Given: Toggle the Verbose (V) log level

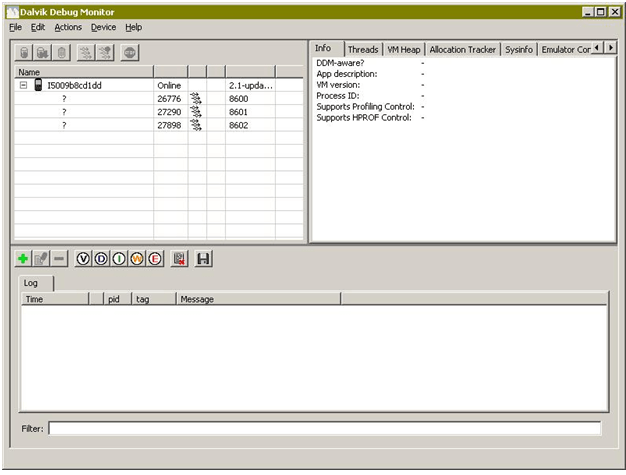Looking at the screenshot, I should pos(83,259).
